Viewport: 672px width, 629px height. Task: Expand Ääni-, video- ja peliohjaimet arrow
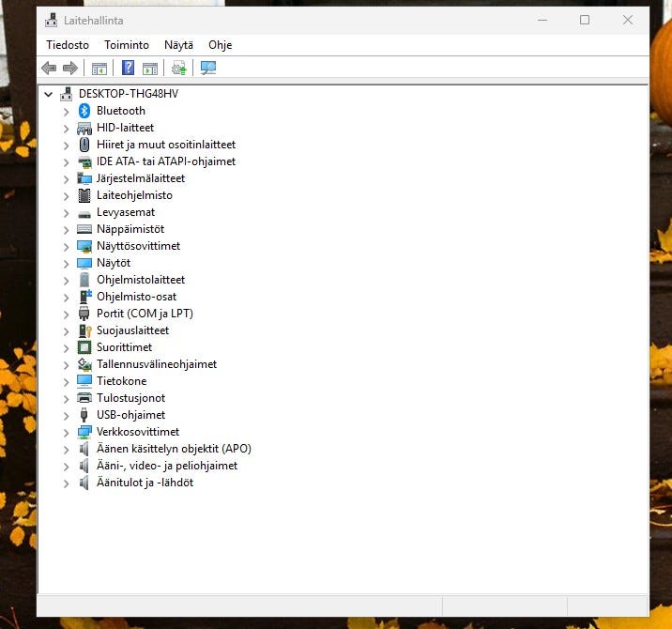point(66,467)
